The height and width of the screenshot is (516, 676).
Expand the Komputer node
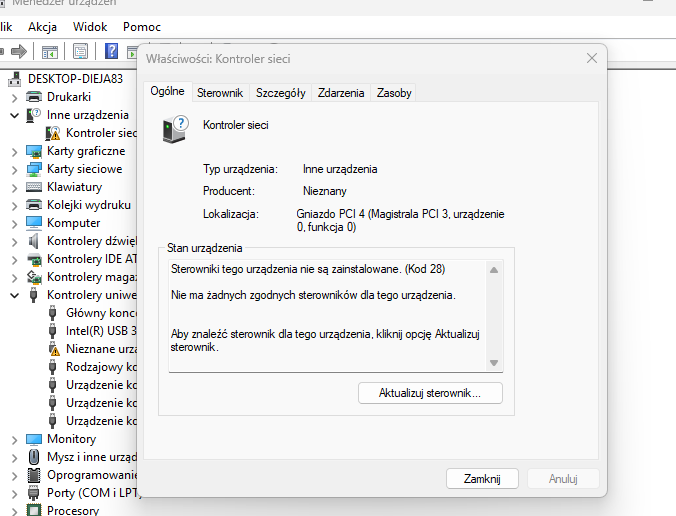14,224
